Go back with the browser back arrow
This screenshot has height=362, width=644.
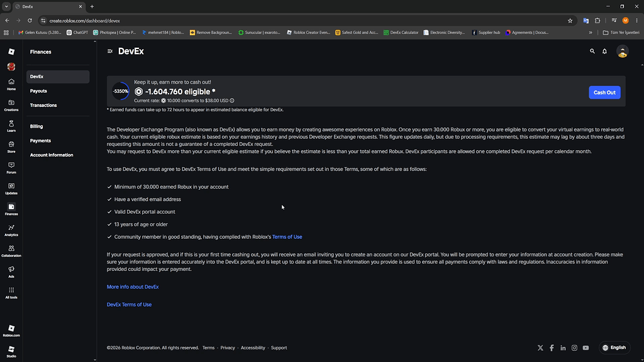click(7, 21)
